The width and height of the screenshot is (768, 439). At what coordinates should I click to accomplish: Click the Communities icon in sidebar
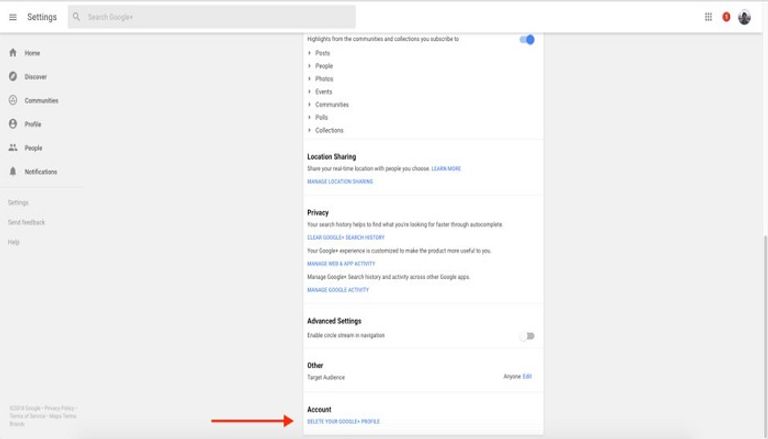coord(13,101)
